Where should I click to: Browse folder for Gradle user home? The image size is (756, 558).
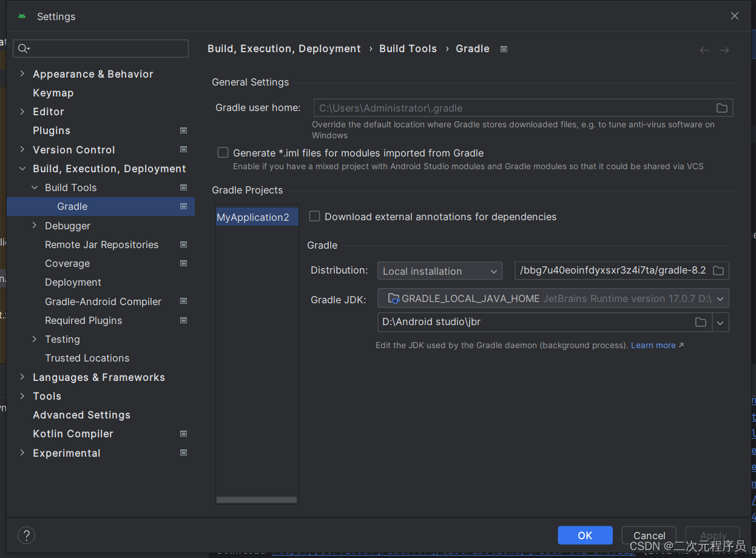click(x=721, y=108)
